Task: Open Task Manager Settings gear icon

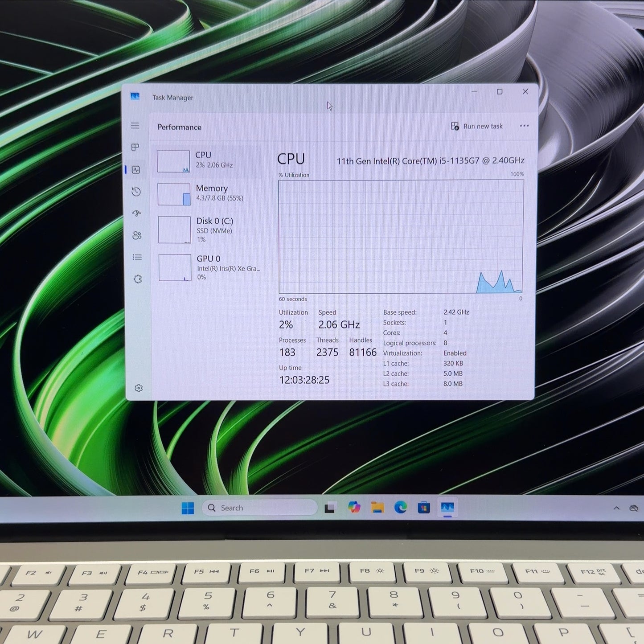Action: pos(139,388)
